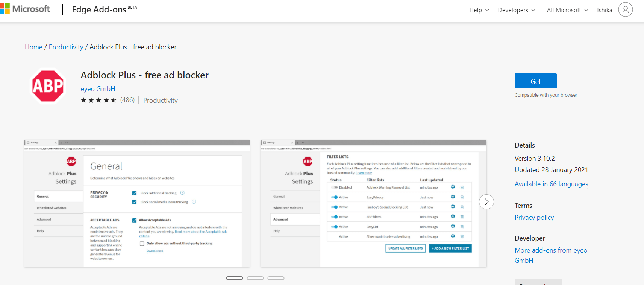Screen dimensions: 644x285
Task: Open More add-ons from eyeo GmbH
Action: (551, 255)
